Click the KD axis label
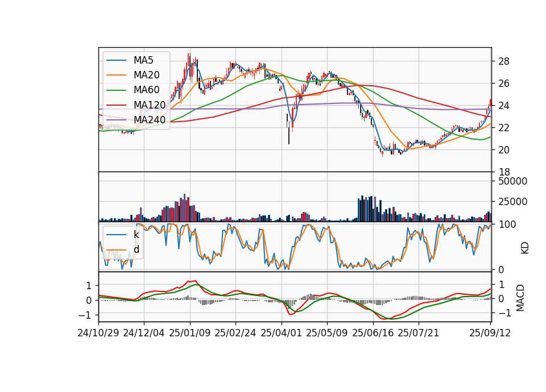546x392 pixels. coord(525,248)
